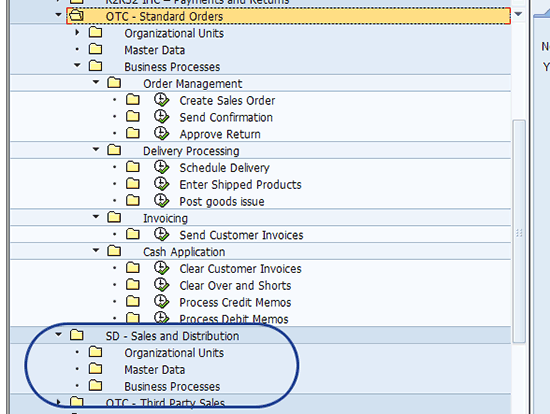The width and height of the screenshot is (550, 414).
Task: Select the OTC - Standard Orders row
Action: pos(288,16)
